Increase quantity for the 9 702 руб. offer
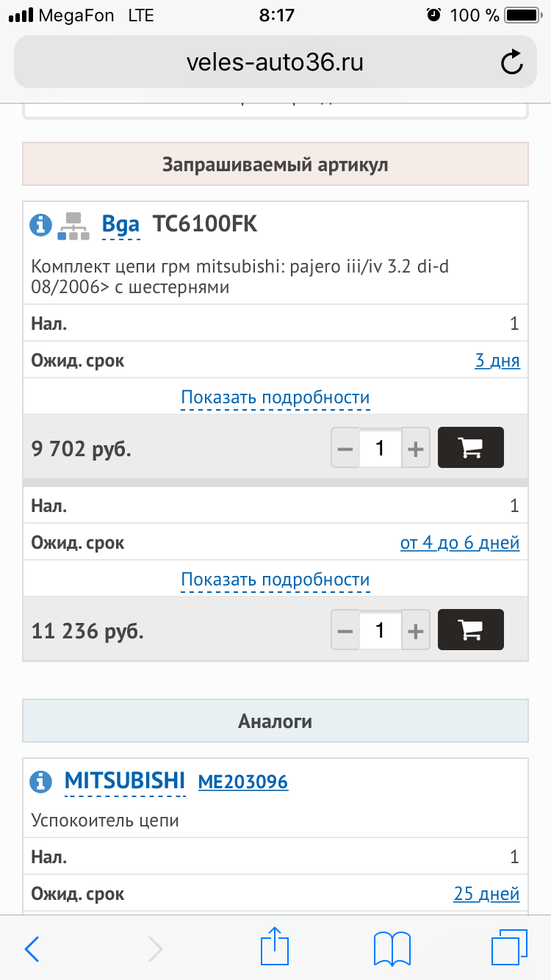 point(416,448)
